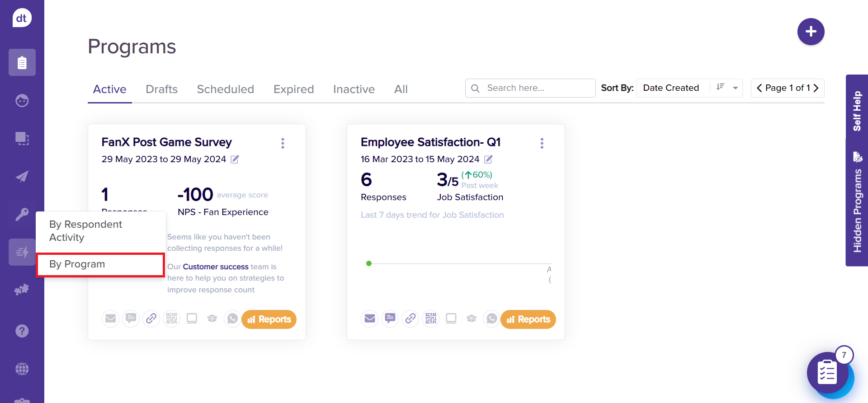Share Employee Satisfaction survey via WhatsApp
This screenshot has height=403, width=868.
491,319
